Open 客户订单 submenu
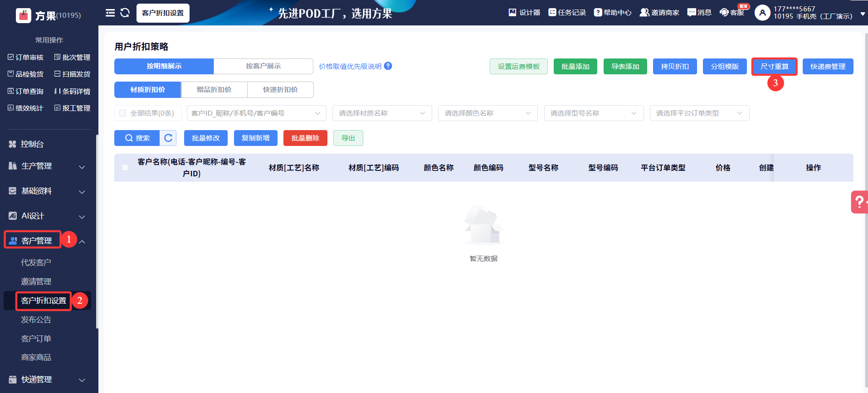The height and width of the screenshot is (393, 868). point(36,339)
